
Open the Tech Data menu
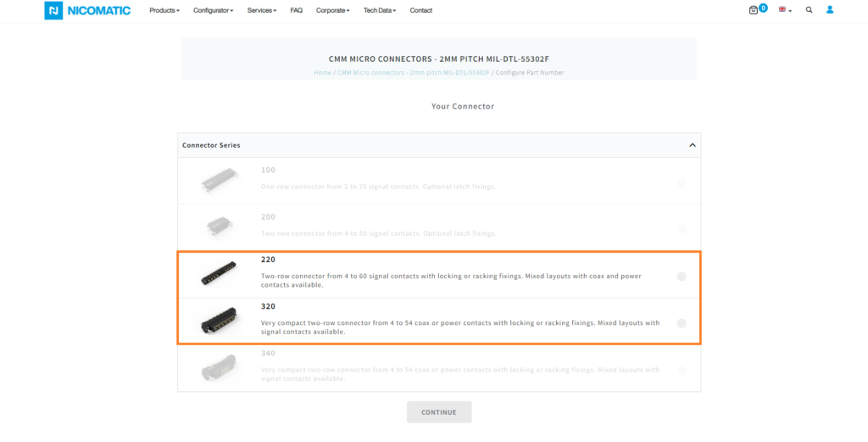pyautogui.click(x=380, y=10)
